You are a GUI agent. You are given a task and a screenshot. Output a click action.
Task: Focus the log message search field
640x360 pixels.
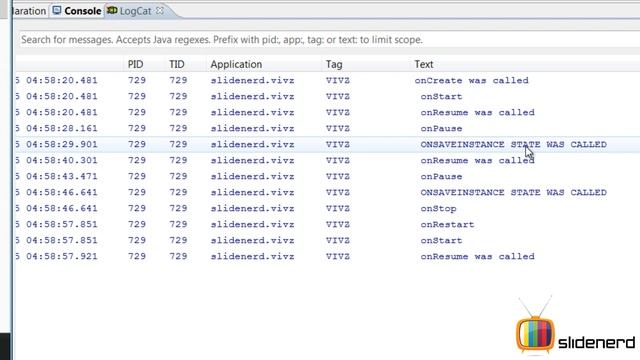click(x=329, y=40)
